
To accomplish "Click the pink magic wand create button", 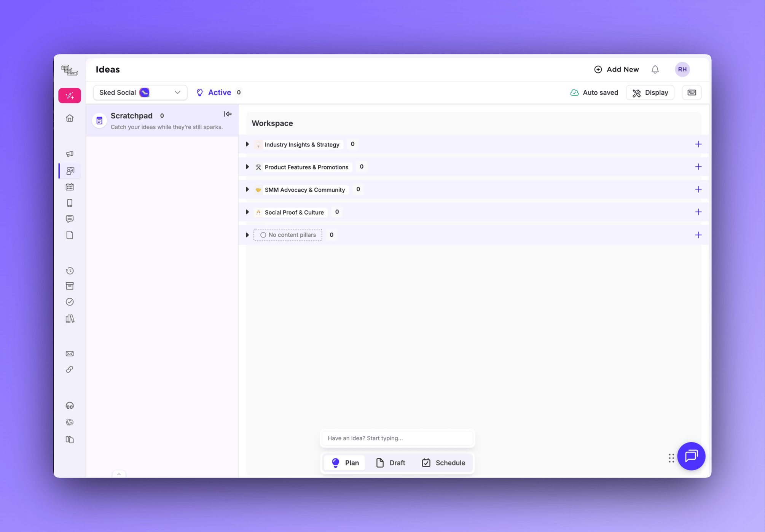I will pyautogui.click(x=70, y=96).
